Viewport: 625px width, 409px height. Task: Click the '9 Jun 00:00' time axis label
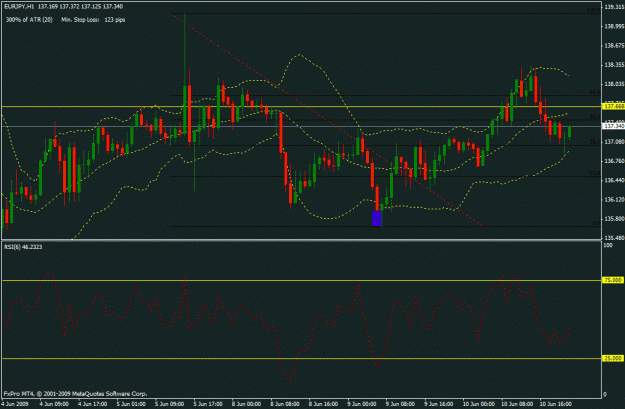pyautogui.click(x=362, y=404)
